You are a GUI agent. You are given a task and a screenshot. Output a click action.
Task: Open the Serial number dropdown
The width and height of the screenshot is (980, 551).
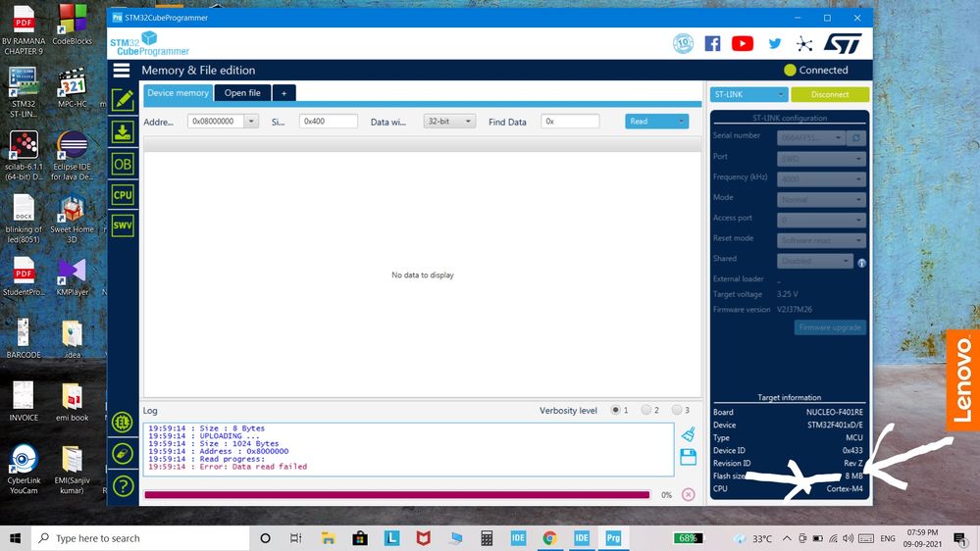tap(812, 137)
